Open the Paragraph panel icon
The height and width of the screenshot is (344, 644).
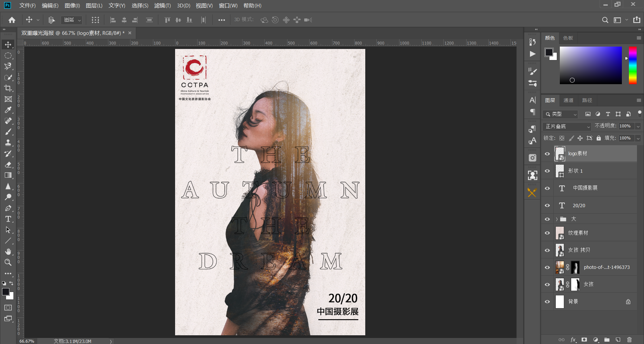[x=532, y=112]
